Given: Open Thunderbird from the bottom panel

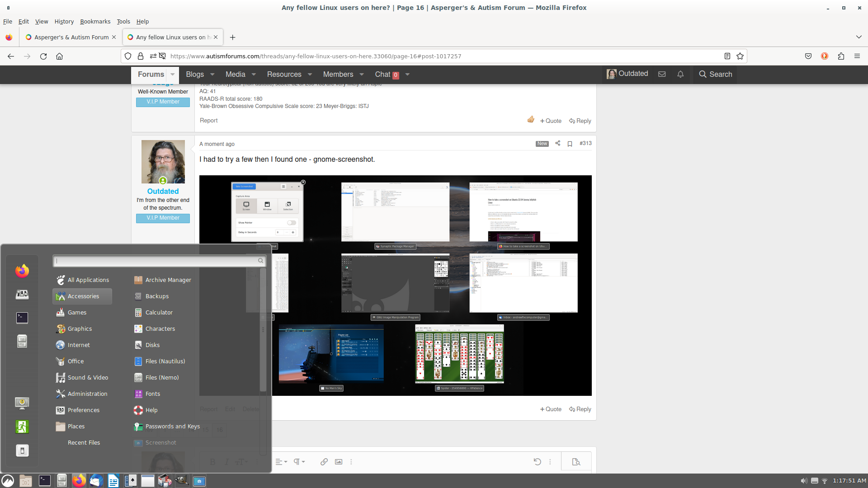Looking at the screenshot, I should (96, 481).
